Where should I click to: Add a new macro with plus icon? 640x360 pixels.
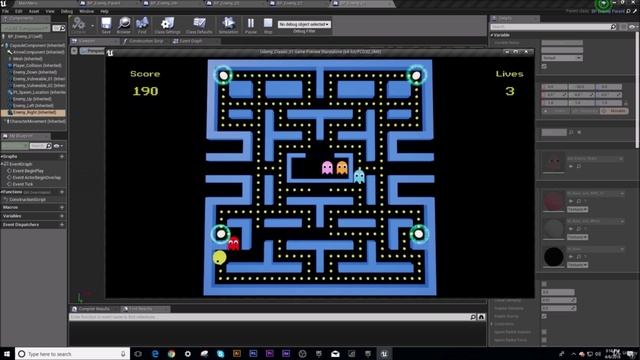tap(62, 207)
